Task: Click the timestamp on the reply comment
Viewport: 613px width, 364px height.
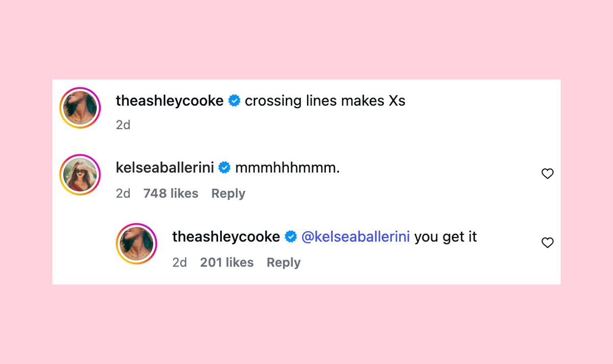Action: coord(180,262)
